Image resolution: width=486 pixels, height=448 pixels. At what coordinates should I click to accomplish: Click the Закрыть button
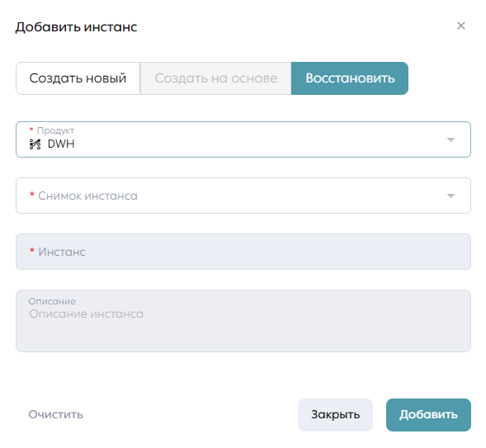pos(335,415)
